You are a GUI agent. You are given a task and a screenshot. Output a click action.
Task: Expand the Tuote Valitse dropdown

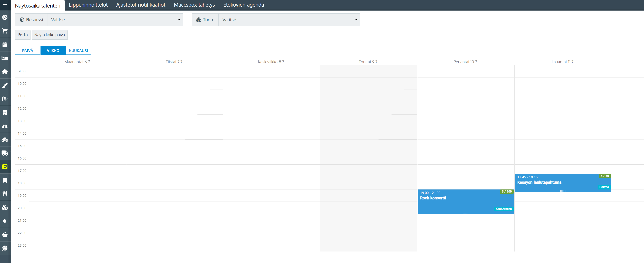coord(289,20)
